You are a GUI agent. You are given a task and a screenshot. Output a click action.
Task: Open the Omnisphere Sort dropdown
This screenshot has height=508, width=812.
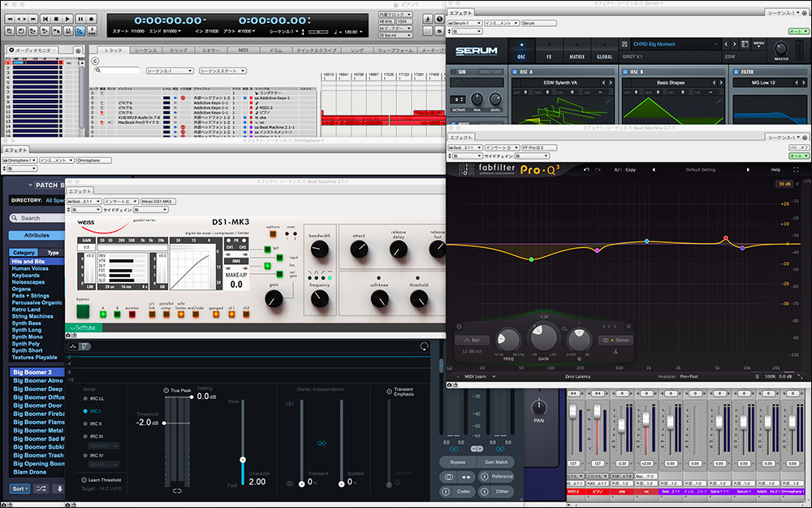(19, 488)
